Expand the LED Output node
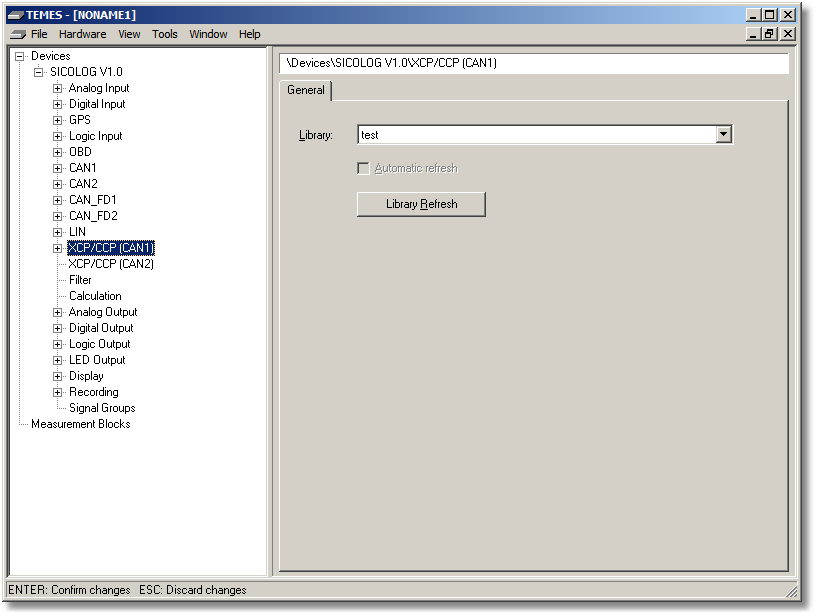This screenshot has width=816, height=616. pos(58,361)
